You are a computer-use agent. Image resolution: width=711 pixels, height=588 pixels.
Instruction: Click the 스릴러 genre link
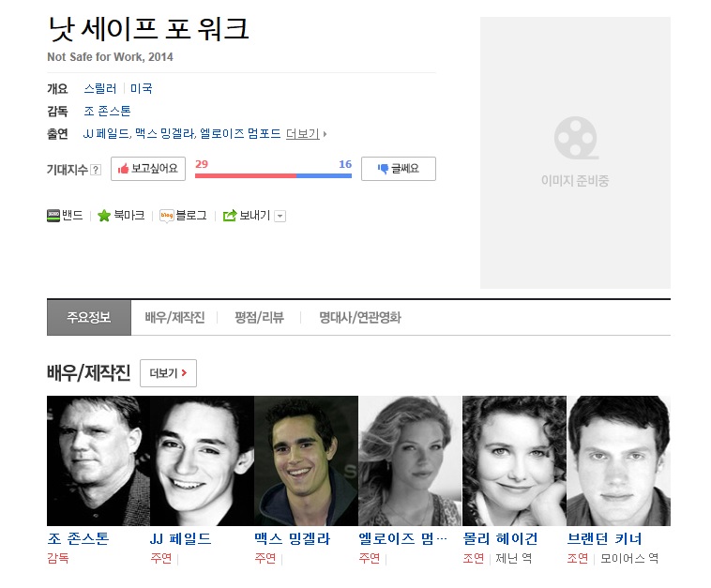pyautogui.click(x=101, y=89)
